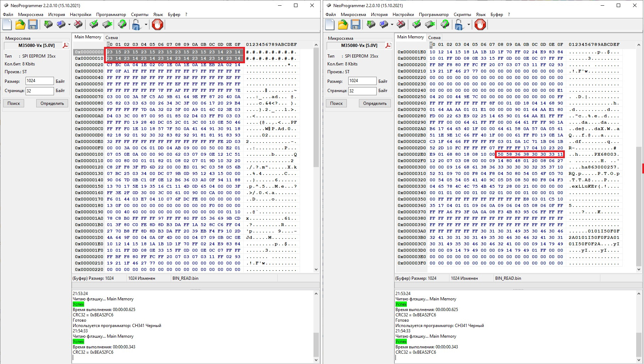Image resolution: width=644 pixels, height=364 pixels.
Task: Click the Поиск button in right window
Action: click(337, 103)
